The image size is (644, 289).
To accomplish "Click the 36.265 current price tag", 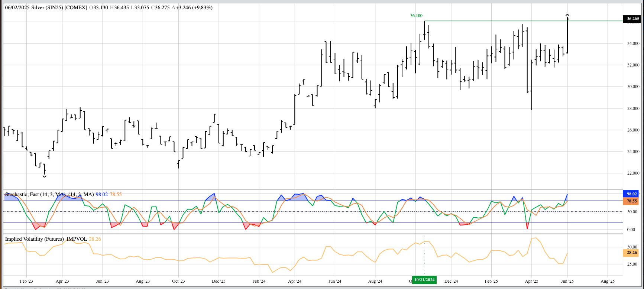I will (x=631, y=19).
